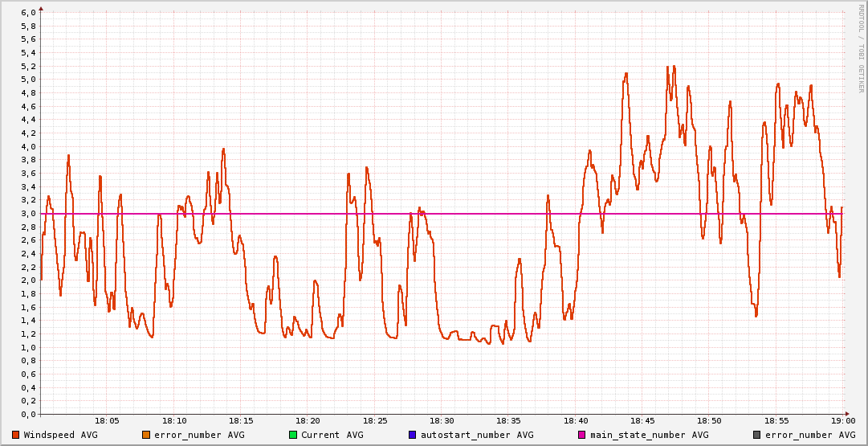Click the green Current AVG legend swatch
This screenshot has height=446, width=868.
293,435
